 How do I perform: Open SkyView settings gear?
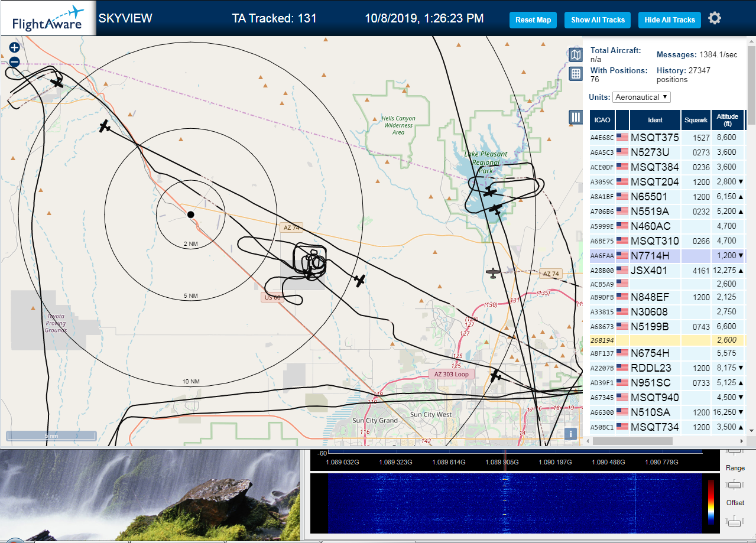pos(715,18)
